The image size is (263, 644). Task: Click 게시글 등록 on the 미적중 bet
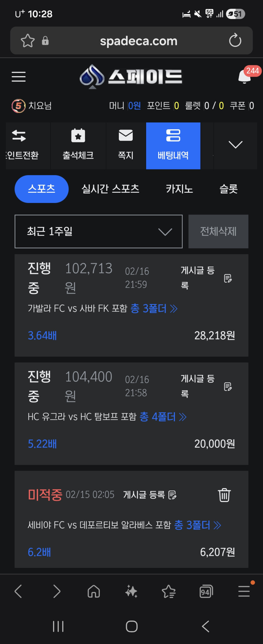pyautogui.click(x=150, y=495)
